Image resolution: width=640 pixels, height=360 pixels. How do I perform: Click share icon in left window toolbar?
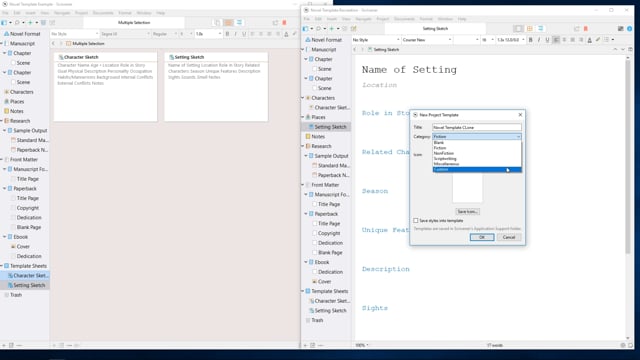(x=276, y=22)
